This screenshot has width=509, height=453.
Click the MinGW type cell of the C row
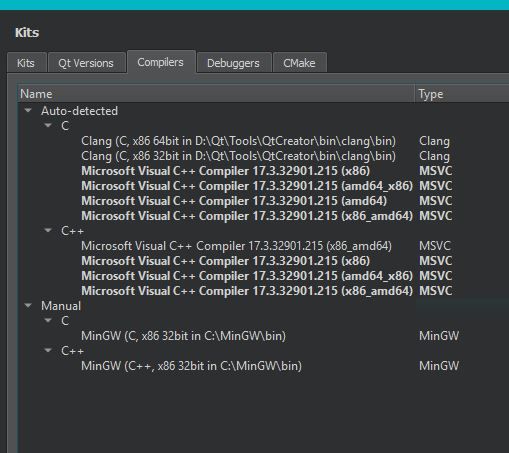(439, 336)
